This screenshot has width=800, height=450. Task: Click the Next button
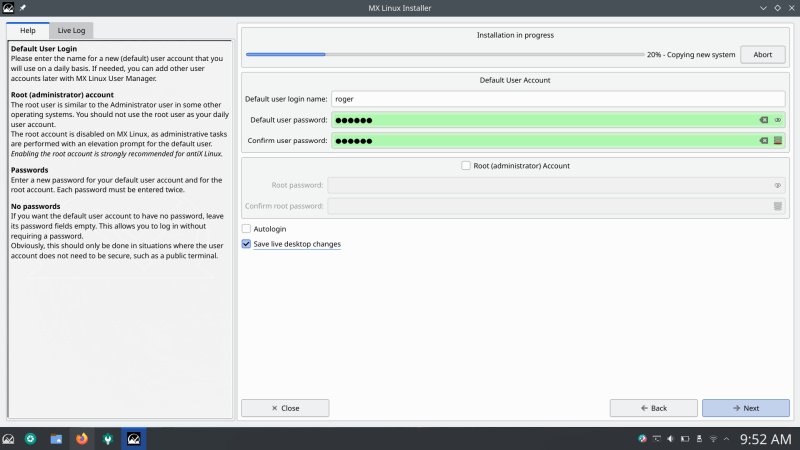(x=745, y=408)
